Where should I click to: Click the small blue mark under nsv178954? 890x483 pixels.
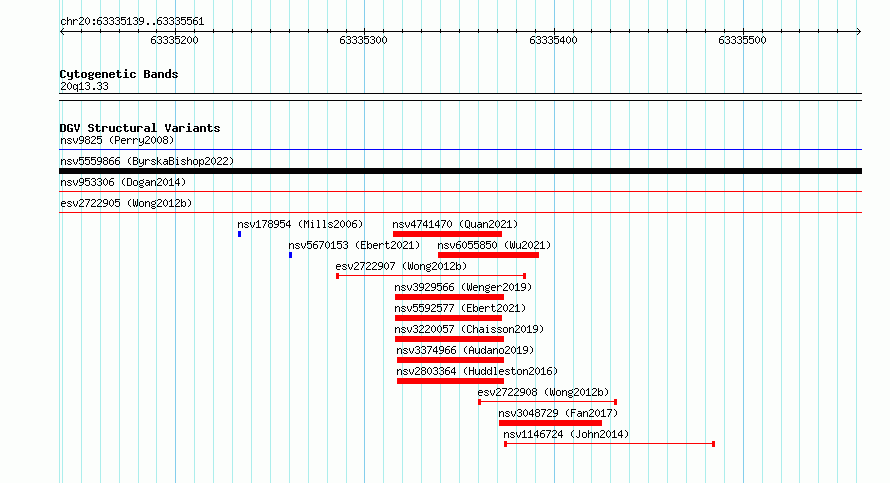240,234
